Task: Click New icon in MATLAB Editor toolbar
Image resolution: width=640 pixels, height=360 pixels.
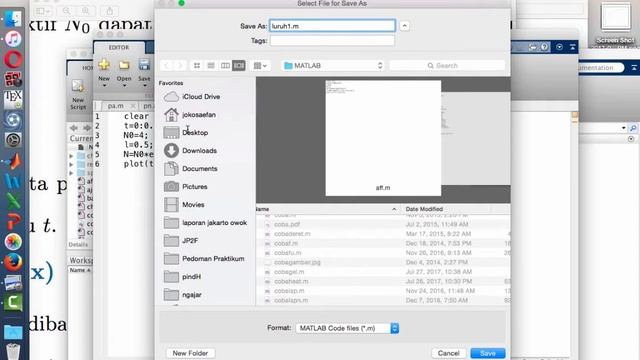Action: 104,64
